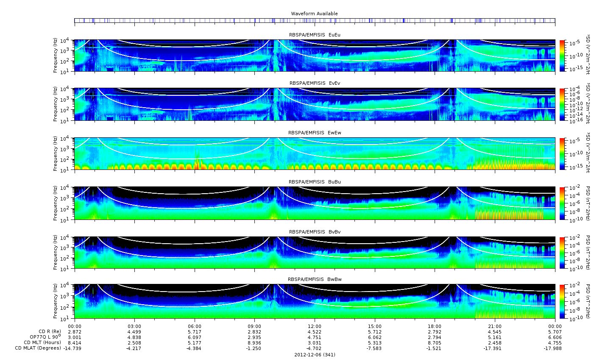
Task: Select the 18:00 time tick label
Action: [x=435, y=326]
